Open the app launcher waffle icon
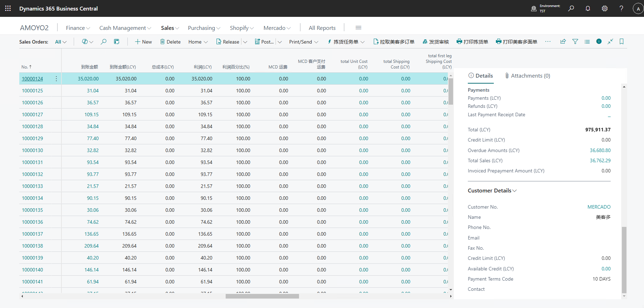This screenshot has width=644, height=308. (8, 8)
